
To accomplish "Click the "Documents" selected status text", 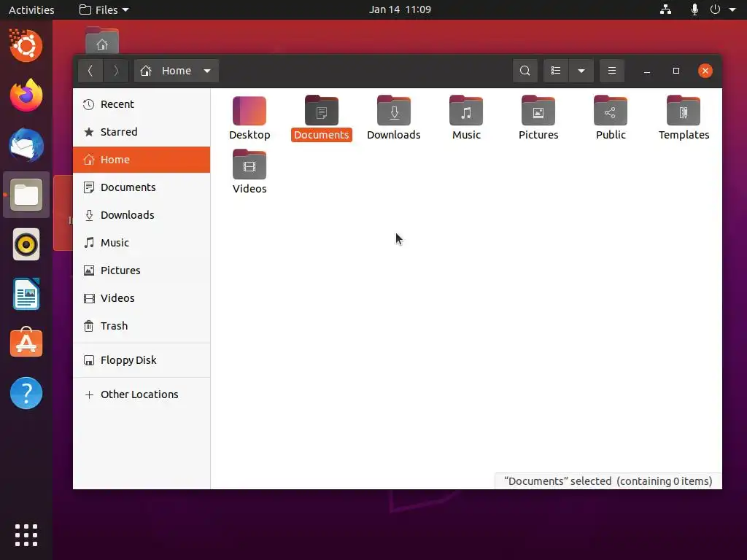I will [608, 481].
